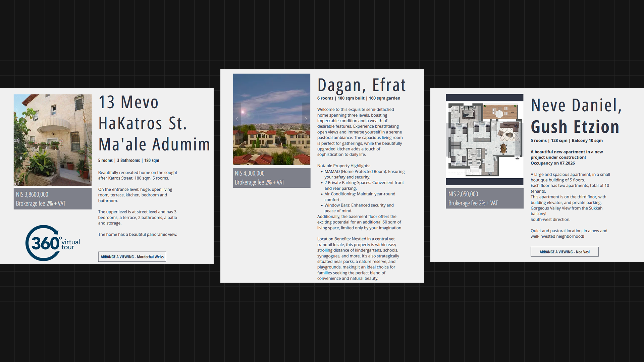The height and width of the screenshot is (362, 644).
Task: Click next arrow on Neve Daniel floor plan
Action: [519, 139]
